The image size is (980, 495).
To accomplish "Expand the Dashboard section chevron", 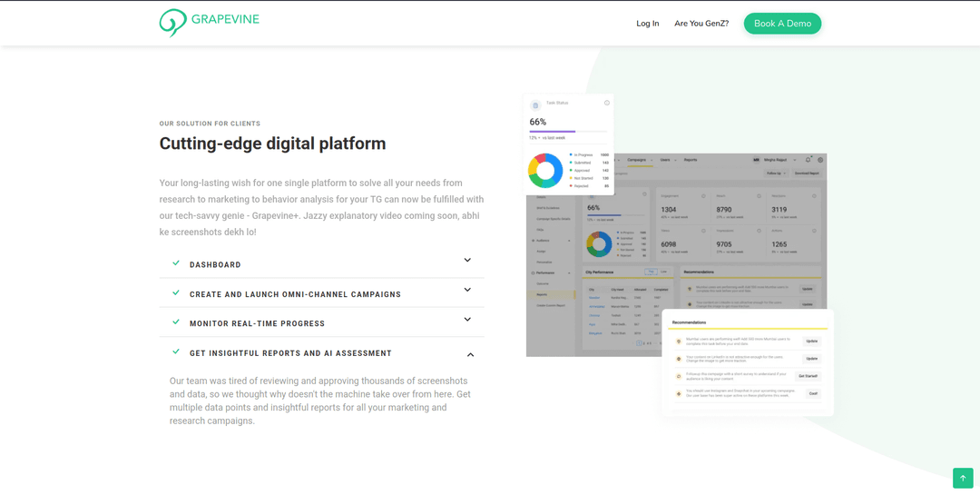I will [467, 261].
